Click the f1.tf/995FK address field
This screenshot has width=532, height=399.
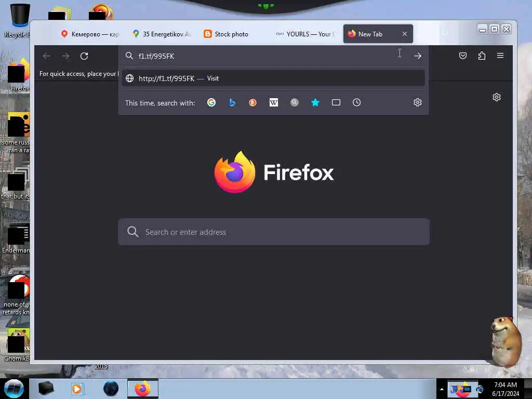coord(264,56)
